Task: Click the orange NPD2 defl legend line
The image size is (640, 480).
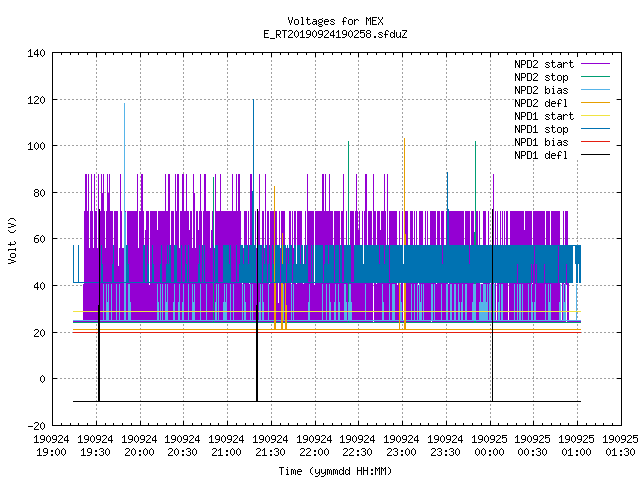Action: point(595,103)
